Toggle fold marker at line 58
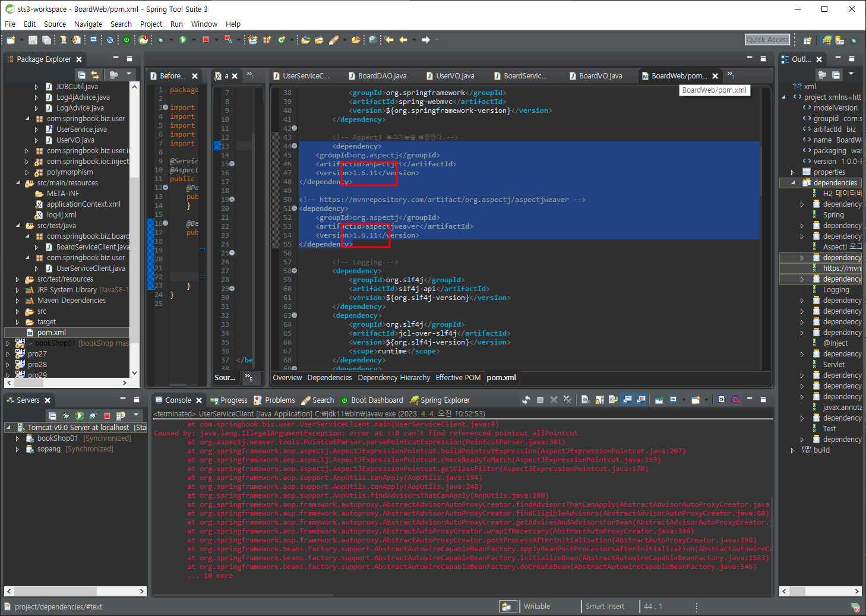Image resolution: width=866 pixels, height=616 pixels. pos(295,271)
